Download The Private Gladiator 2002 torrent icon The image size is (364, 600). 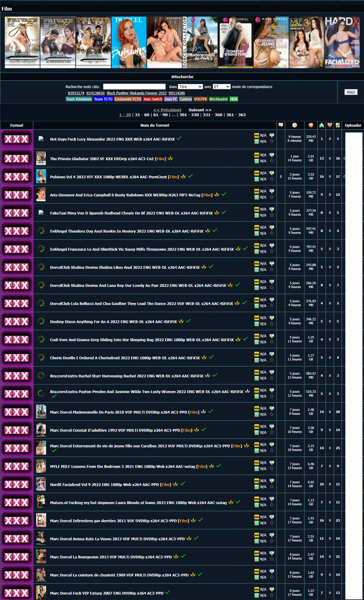(272, 155)
